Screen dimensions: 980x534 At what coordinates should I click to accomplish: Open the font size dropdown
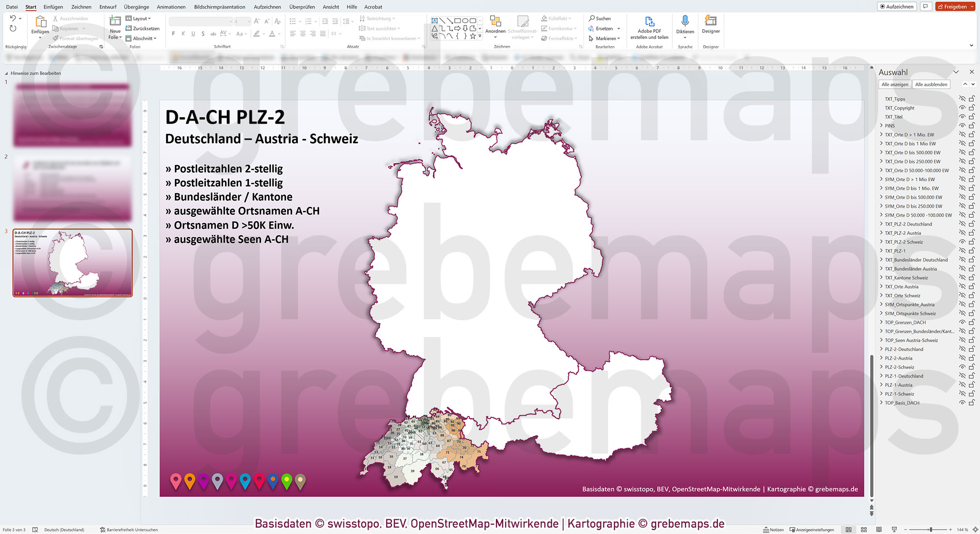(x=248, y=21)
